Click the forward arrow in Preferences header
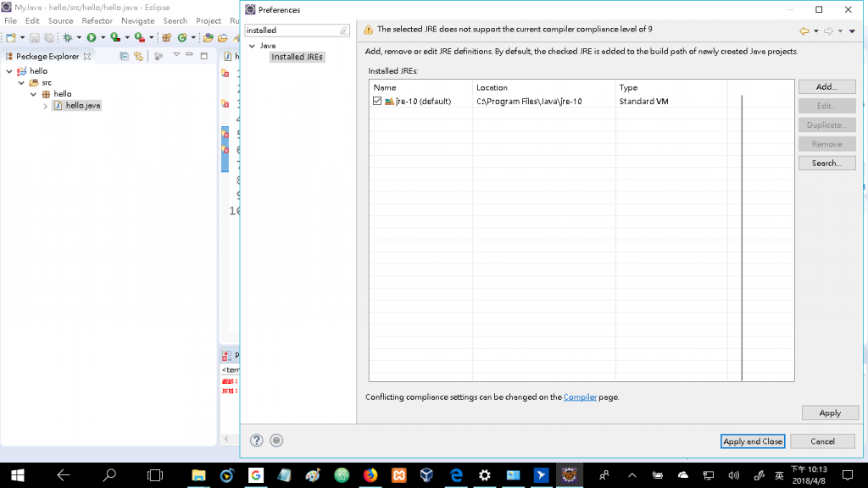Image resolution: width=868 pixels, height=488 pixels. (828, 31)
